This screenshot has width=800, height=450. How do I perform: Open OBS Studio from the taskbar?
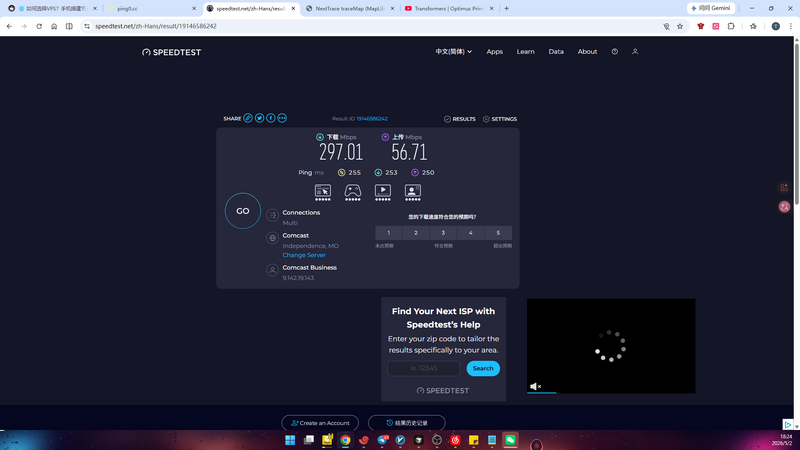pyautogui.click(x=437, y=440)
